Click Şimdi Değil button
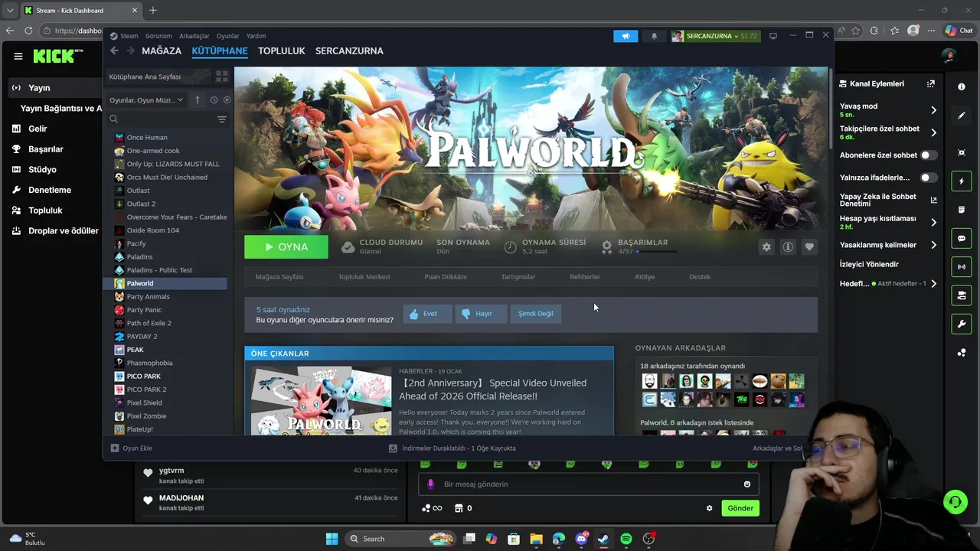This screenshot has width=980, height=551. click(536, 314)
